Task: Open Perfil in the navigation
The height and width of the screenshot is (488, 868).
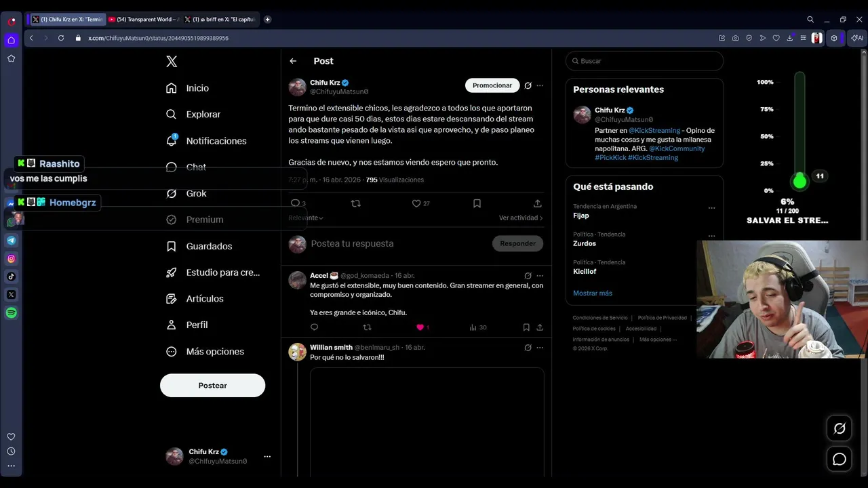Action: [x=187, y=325]
